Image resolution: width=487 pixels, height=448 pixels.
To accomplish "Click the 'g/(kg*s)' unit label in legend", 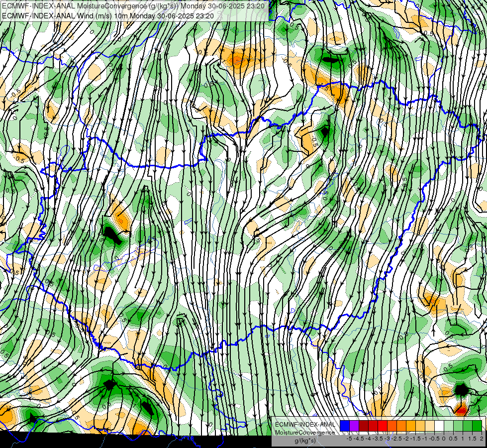I will tap(305, 441).
